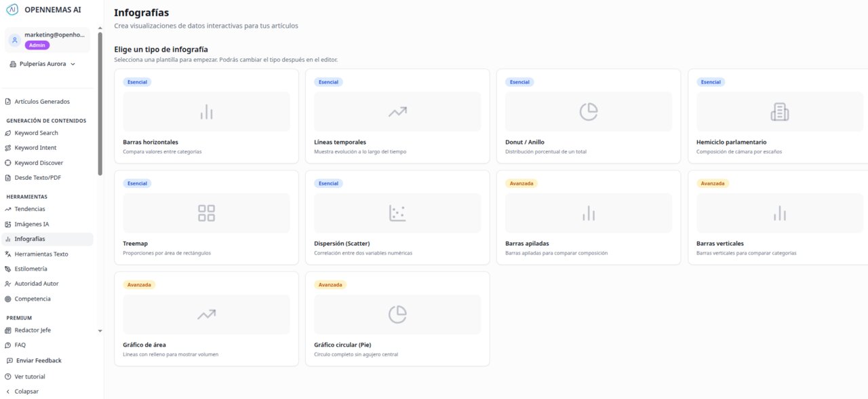Select the bar chart icon in Barras horizontales
This screenshot has width=868, height=399.
(x=206, y=112)
